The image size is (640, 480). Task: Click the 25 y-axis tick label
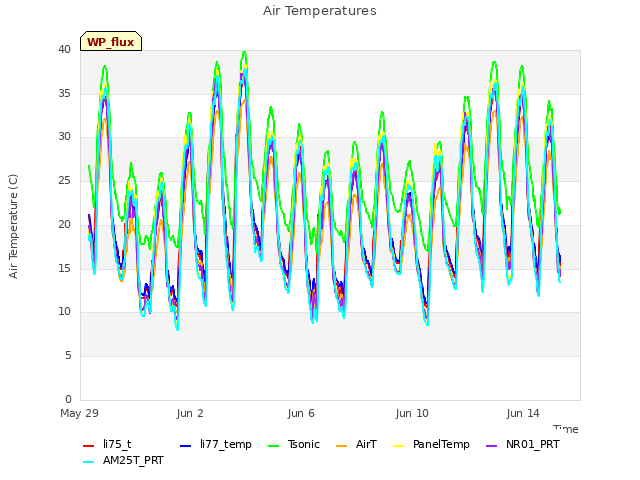pyautogui.click(x=64, y=180)
